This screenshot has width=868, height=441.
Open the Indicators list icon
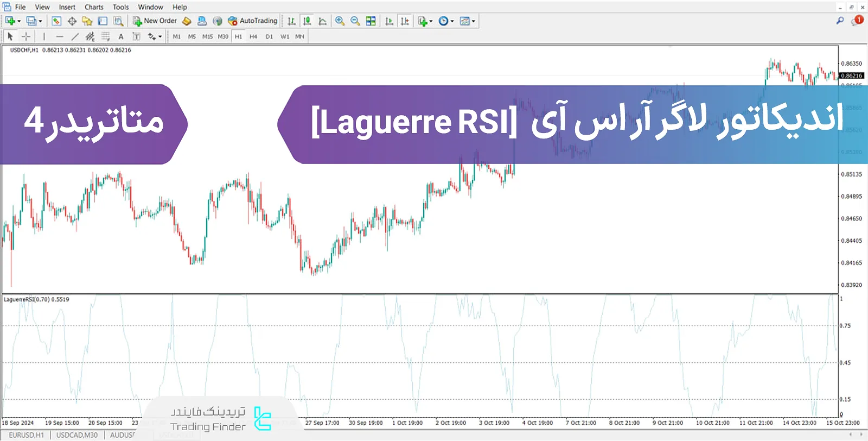(x=423, y=21)
